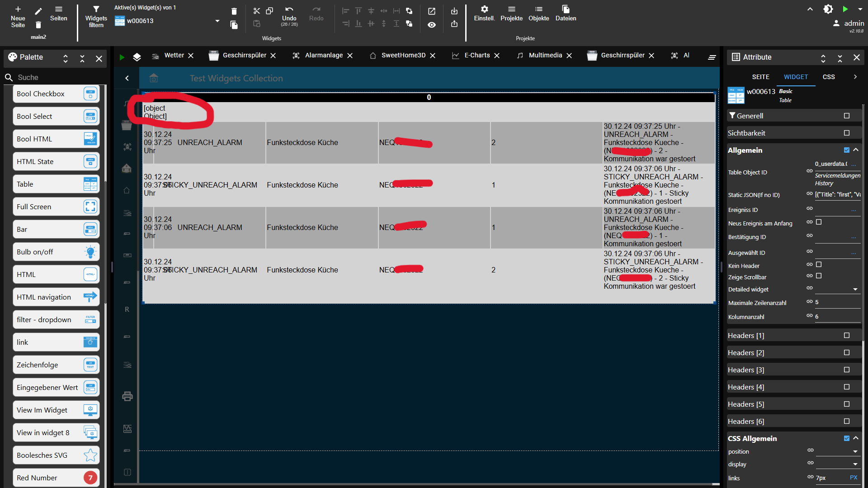Open Projekte list

(511, 14)
